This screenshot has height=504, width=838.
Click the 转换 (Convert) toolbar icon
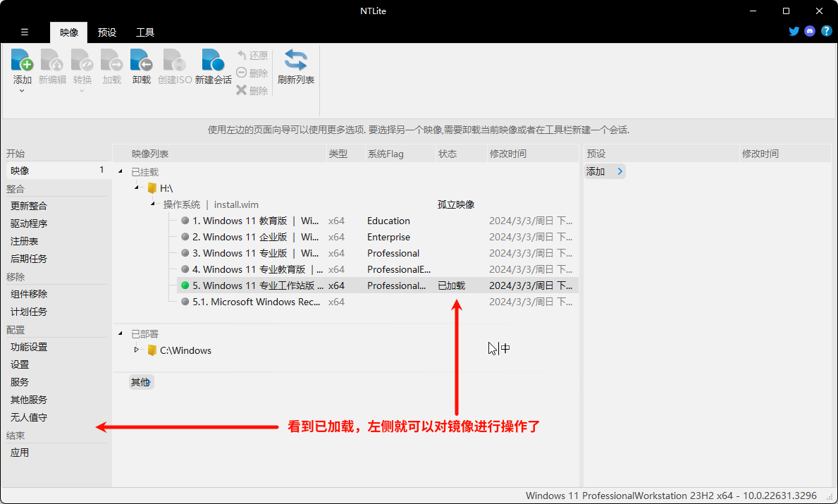(82, 60)
